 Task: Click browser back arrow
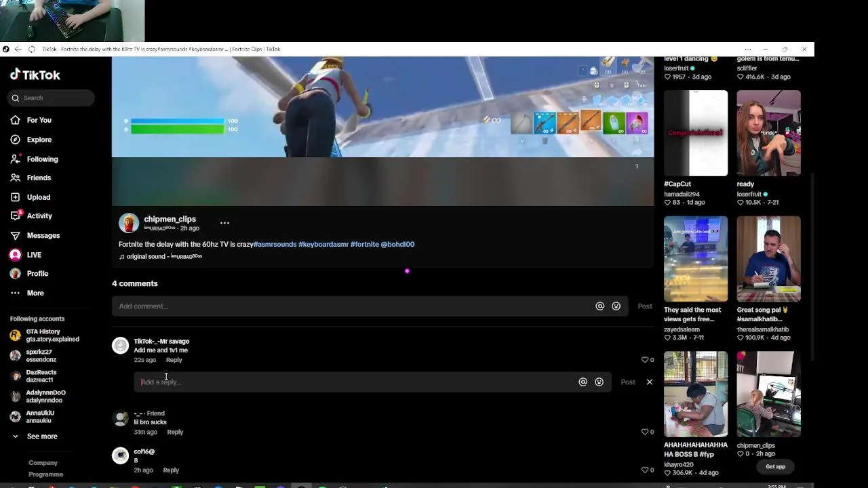click(x=18, y=49)
